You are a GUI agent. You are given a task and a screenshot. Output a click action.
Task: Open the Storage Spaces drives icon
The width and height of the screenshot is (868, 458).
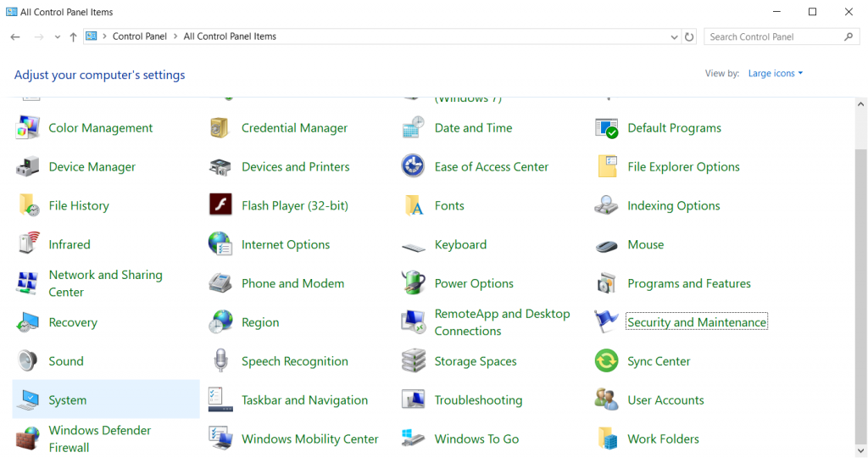click(x=413, y=360)
